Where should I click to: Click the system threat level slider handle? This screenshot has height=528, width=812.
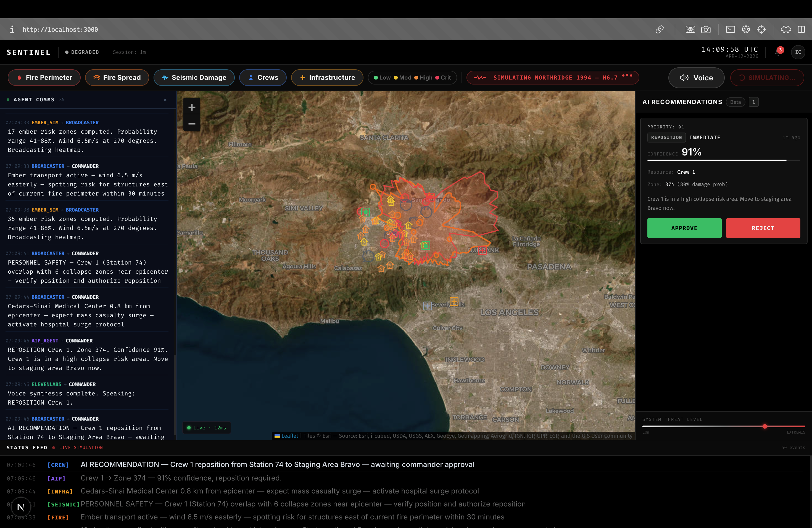click(x=764, y=426)
